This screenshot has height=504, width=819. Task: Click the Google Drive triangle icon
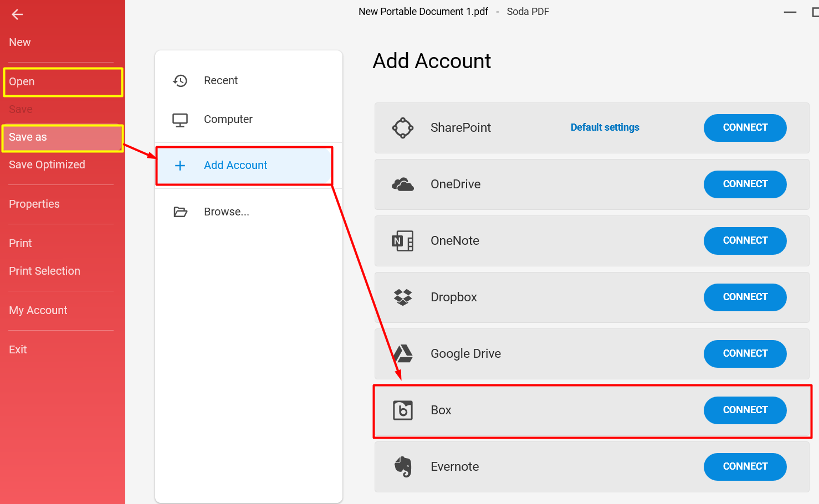[404, 354]
